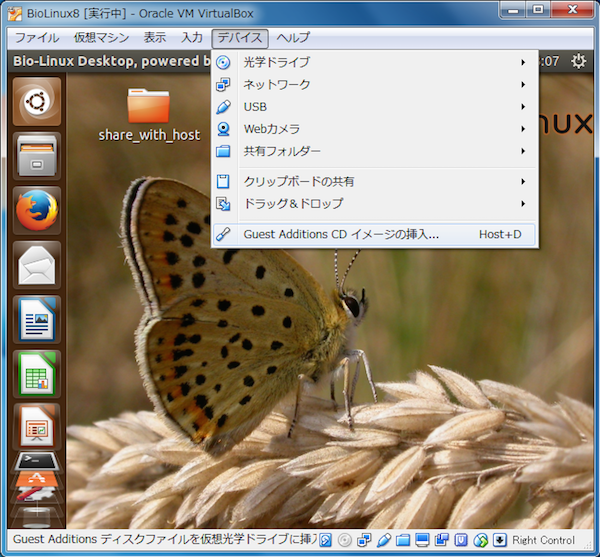Open the 仮想マシン menu
The width and height of the screenshot is (600, 557).
(x=100, y=38)
